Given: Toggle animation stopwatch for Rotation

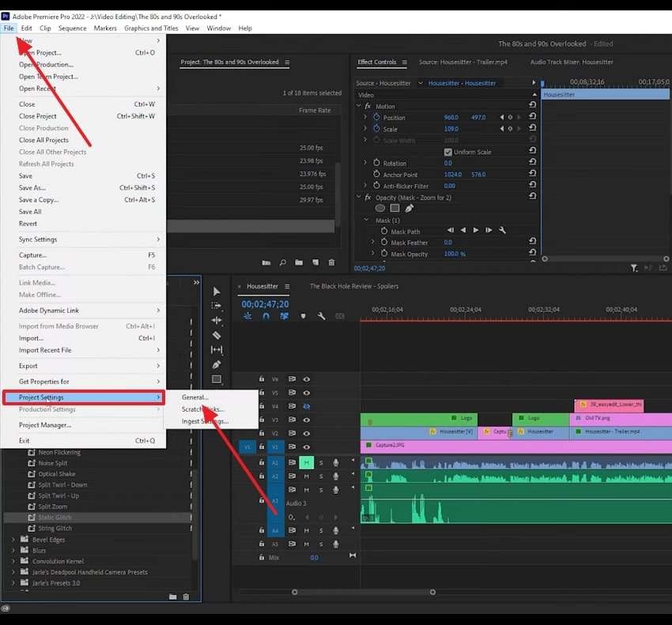Looking at the screenshot, I should [x=376, y=163].
